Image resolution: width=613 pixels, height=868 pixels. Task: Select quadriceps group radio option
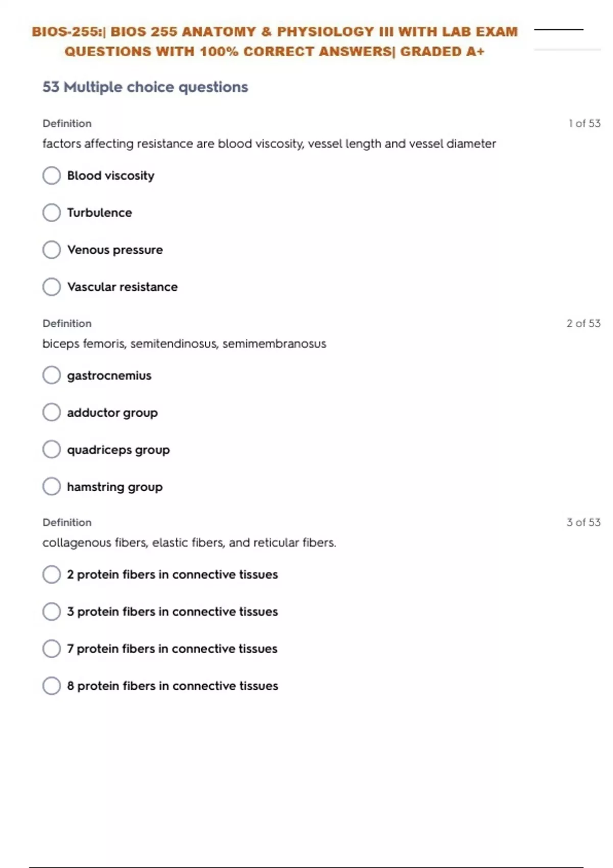point(52,450)
